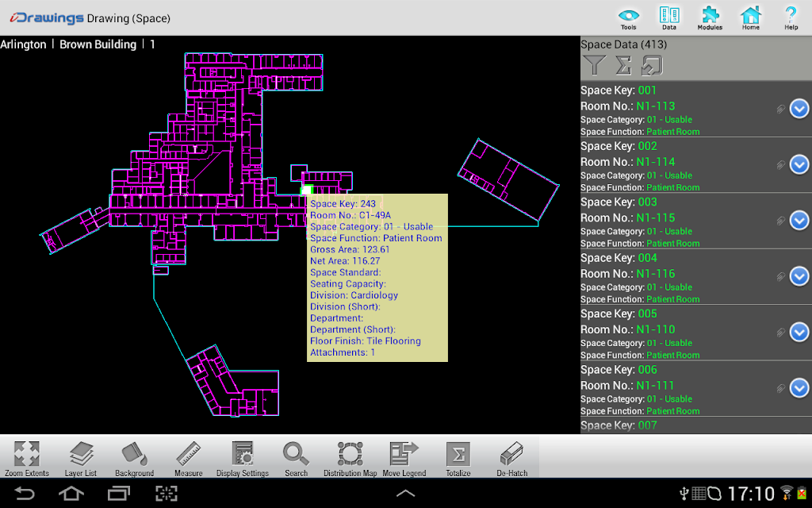Open the filter funnel in Space Data
Image resolution: width=812 pixels, height=508 pixels.
594,66
